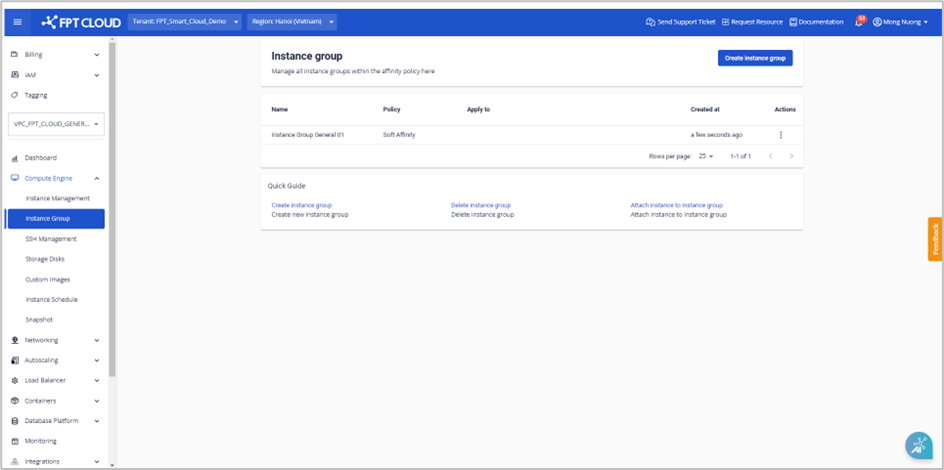Click the Send Support Ticket icon
The height and width of the screenshot is (470, 944).
[650, 22]
